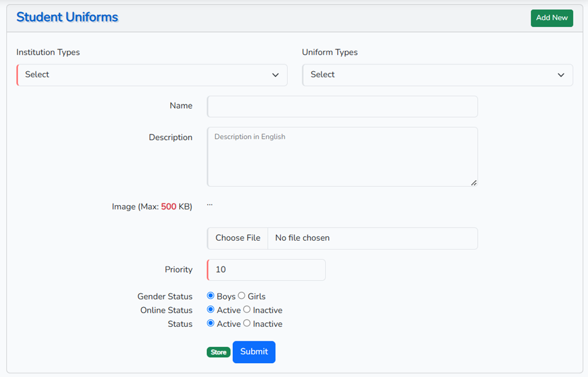Focus the Name text field
588x377 pixels.
(x=342, y=106)
